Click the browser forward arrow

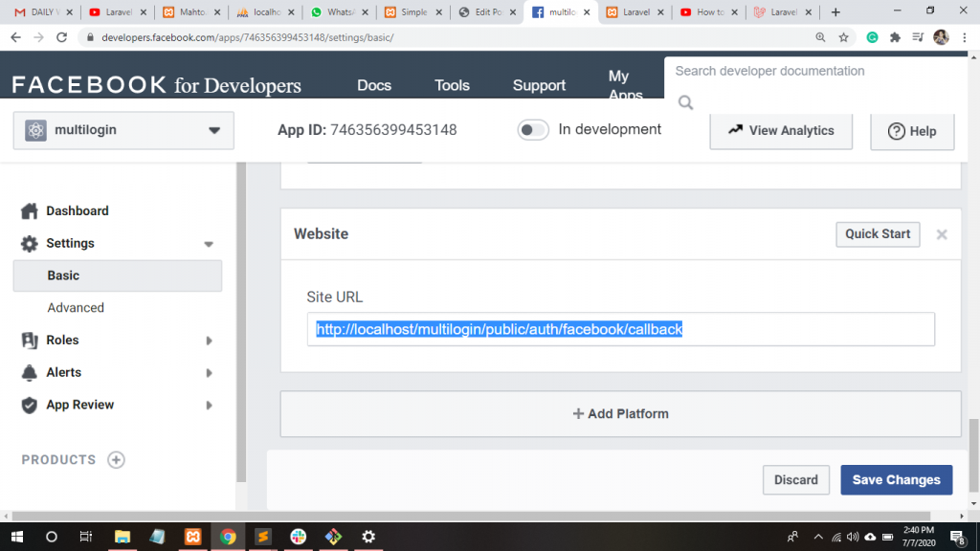point(38,37)
